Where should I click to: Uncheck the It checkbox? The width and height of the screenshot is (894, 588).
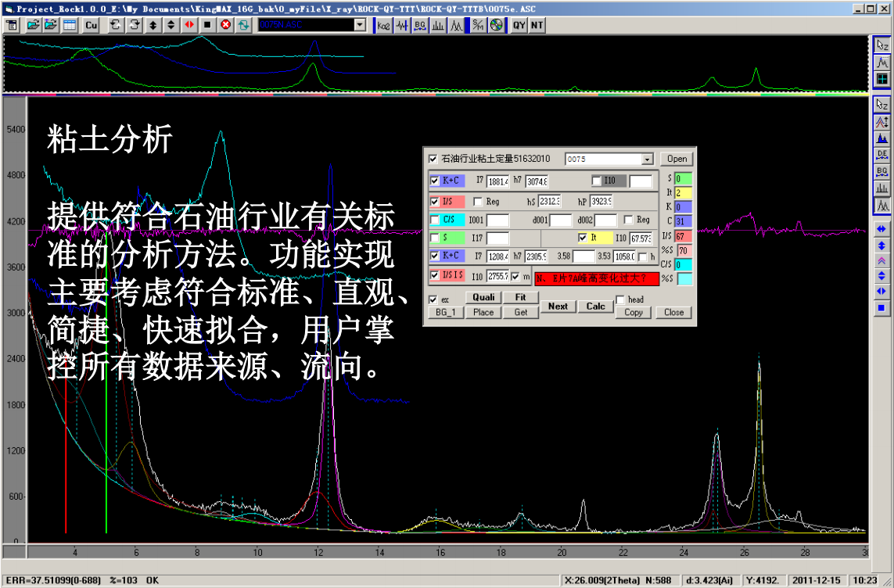coord(582,238)
